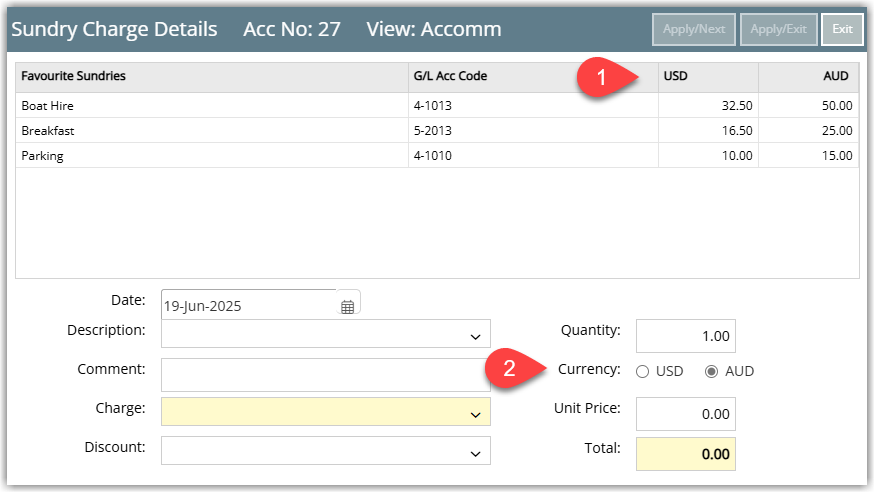Image resolution: width=875 pixels, height=493 pixels.
Task: Click into the Total field
Action: [686, 454]
